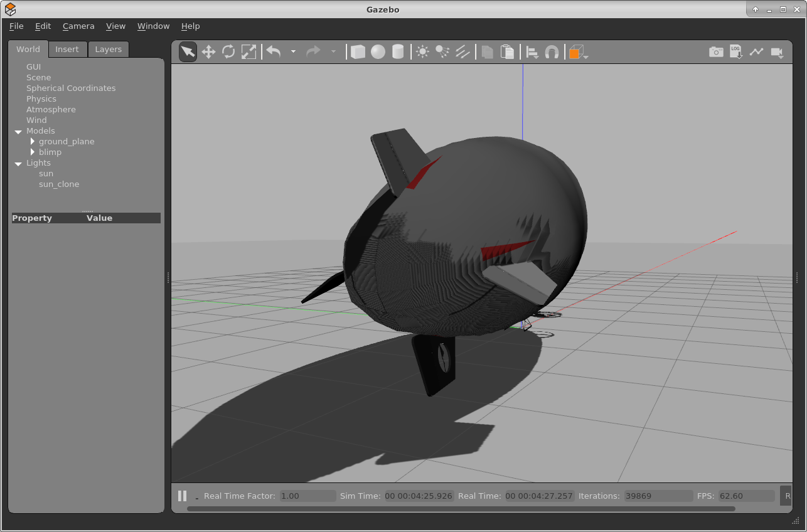Open the Edit menu
Image resolution: width=807 pixels, height=532 pixels.
pos(43,26)
